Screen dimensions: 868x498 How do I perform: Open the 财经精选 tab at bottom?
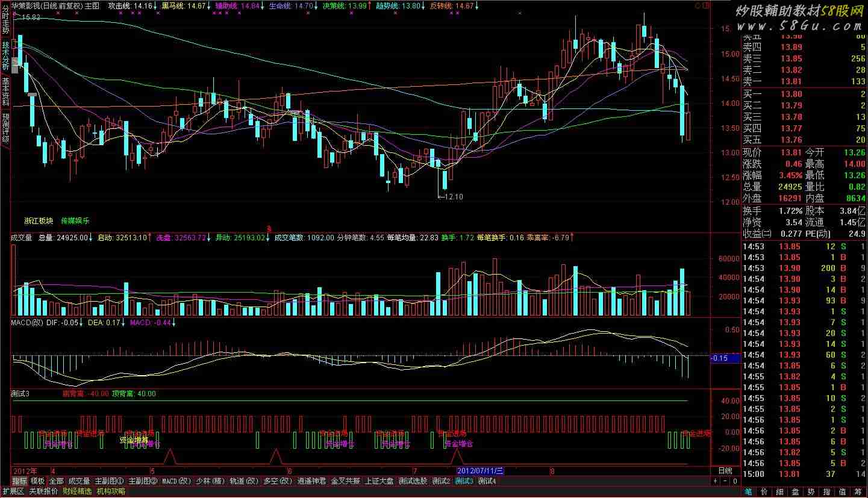click(77, 491)
